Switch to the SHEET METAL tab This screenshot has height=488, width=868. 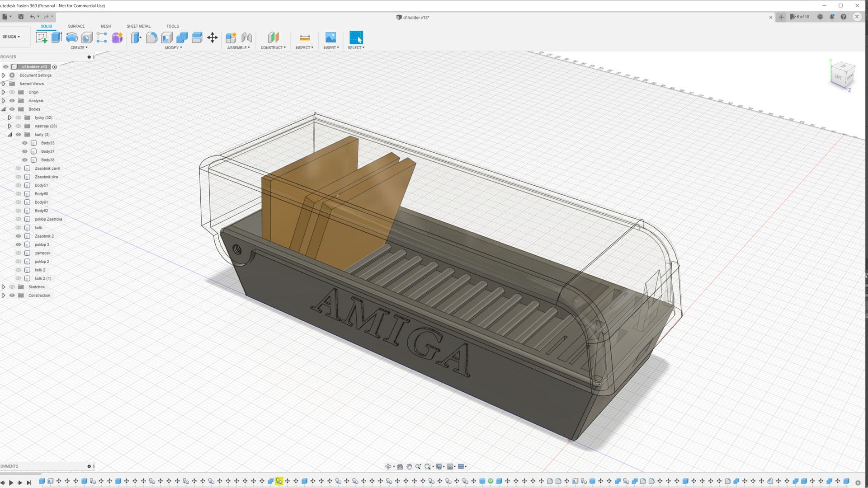click(x=139, y=26)
